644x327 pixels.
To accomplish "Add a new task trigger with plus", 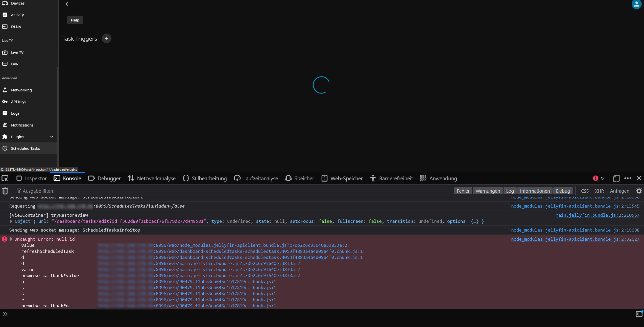I will (107, 38).
